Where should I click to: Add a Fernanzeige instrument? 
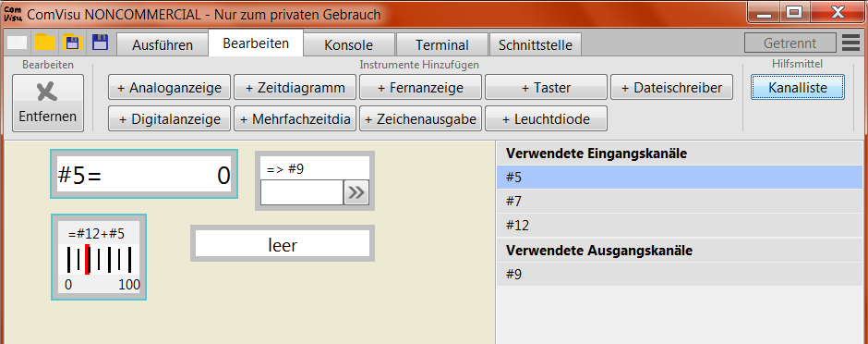(421, 88)
